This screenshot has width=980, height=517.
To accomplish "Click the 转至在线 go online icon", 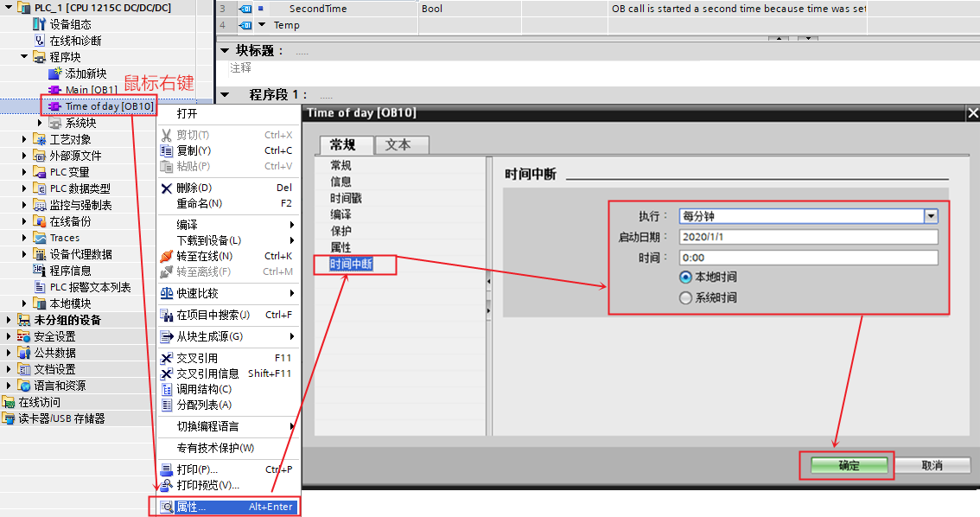I will pos(166,256).
